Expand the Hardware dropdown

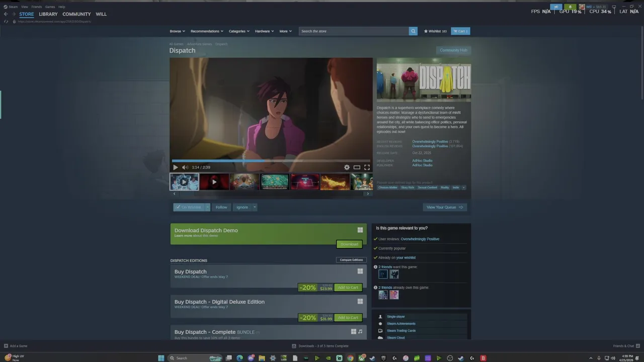pyautogui.click(x=264, y=31)
